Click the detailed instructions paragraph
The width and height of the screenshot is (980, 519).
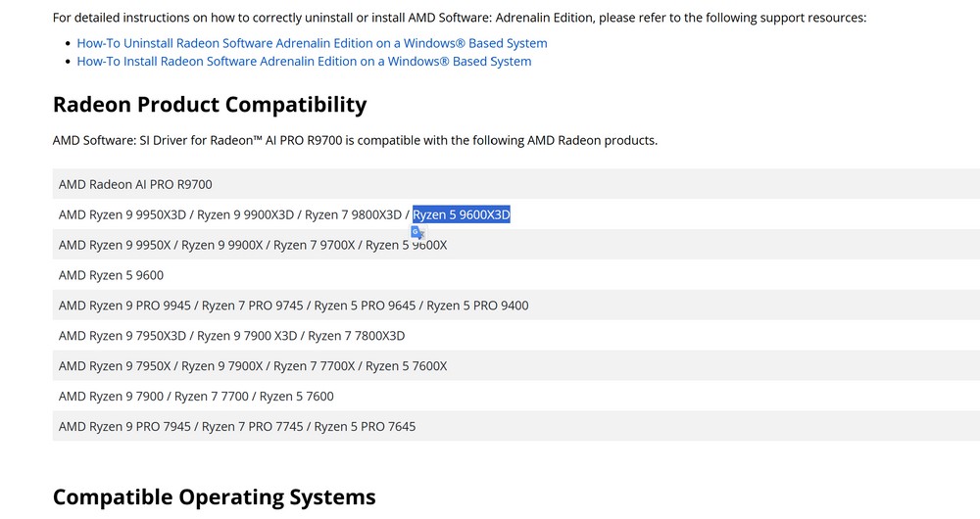pyautogui.click(x=460, y=18)
